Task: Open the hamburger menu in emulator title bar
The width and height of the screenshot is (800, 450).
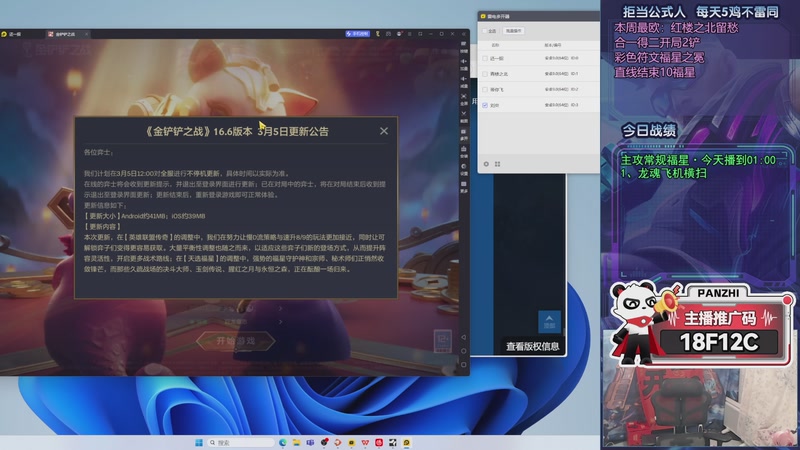Action: [409, 34]
